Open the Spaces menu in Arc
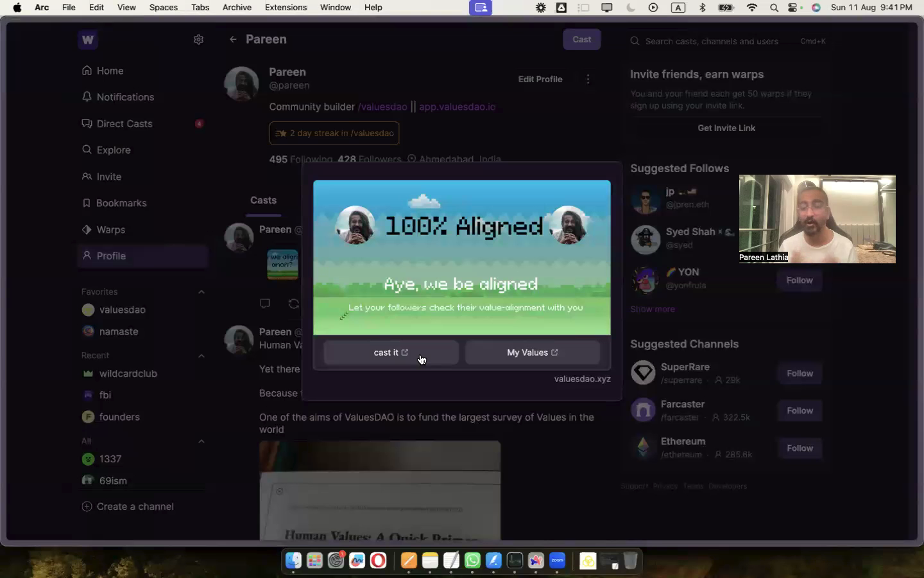This screenshot has height=578, width=924. pyautogui.click(x=163, y=7)
